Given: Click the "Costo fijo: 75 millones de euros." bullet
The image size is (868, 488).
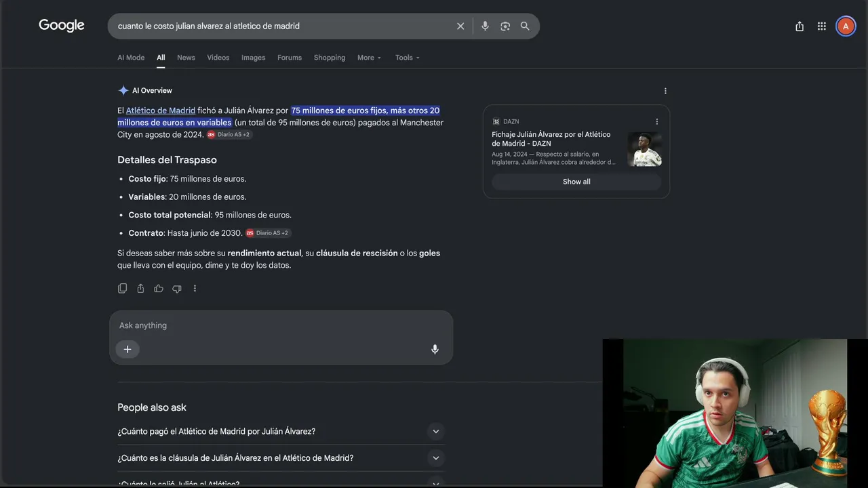Looking at the screenshot, I should coord(187,179).
